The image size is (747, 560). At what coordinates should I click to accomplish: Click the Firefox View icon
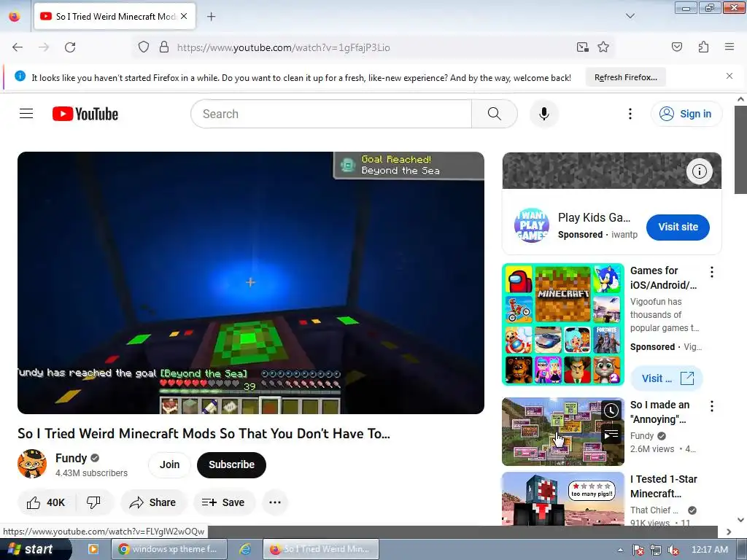(15, 17)
